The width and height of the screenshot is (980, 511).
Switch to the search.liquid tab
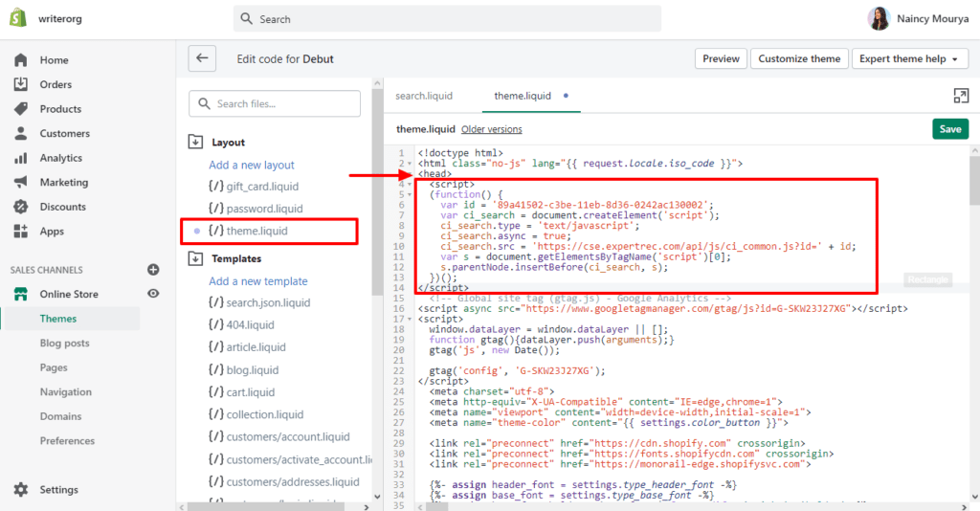coord(424,96)
